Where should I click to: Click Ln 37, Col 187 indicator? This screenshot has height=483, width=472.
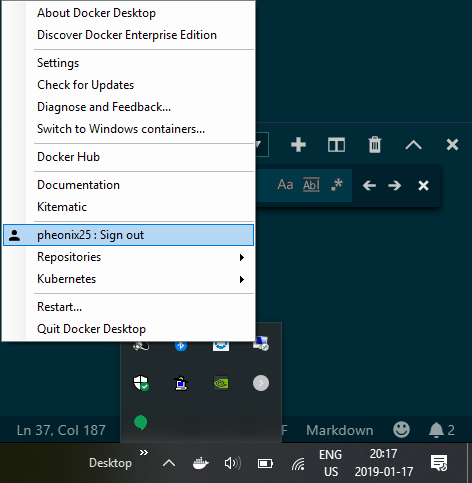(x=61, y=430)
